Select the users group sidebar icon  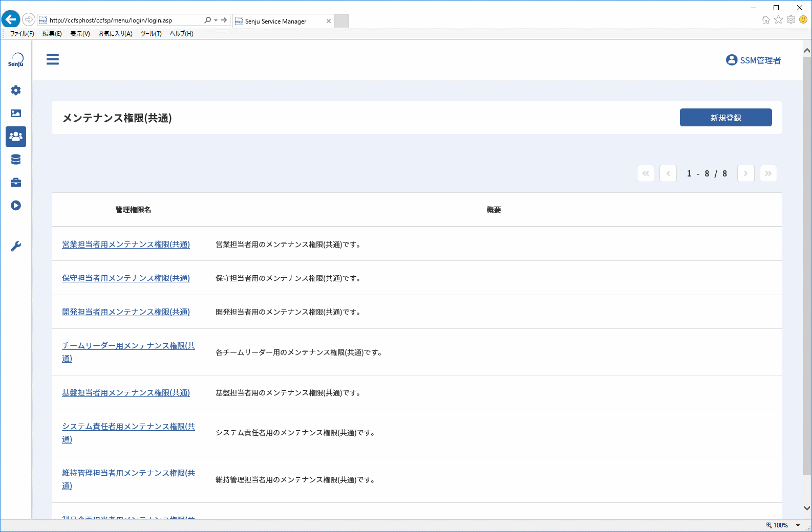tap(16, 137)
